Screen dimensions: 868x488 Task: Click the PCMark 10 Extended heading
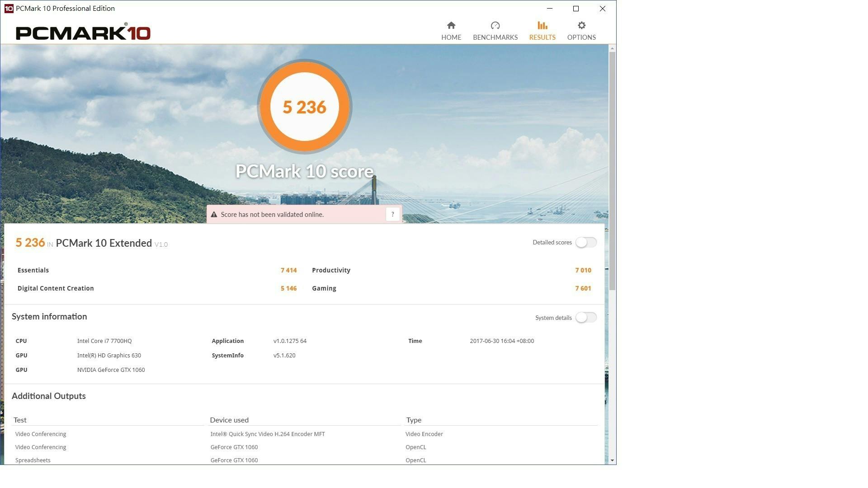click(x=104, y=243)
